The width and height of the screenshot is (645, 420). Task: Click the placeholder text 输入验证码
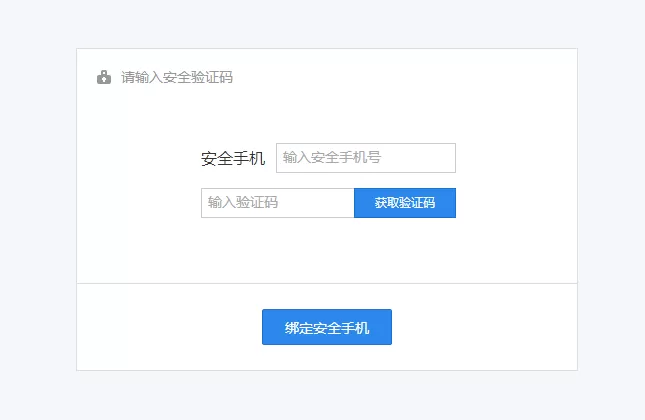click(x=243, y=202)
